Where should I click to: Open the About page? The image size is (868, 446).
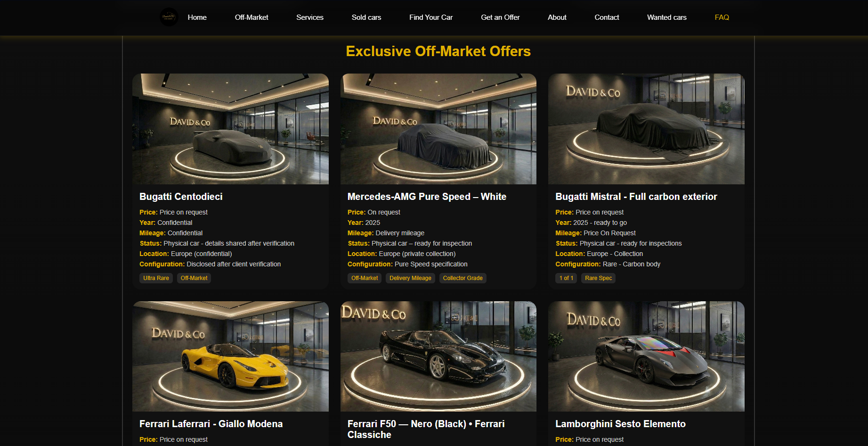pos(557,17)
